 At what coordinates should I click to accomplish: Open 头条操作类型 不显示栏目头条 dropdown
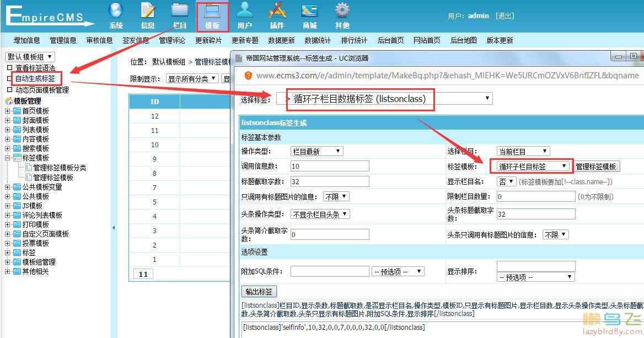[320, 214]
